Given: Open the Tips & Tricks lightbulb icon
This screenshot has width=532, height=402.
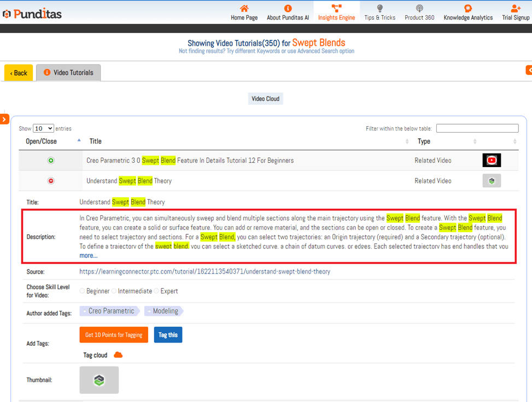Looking at the screenshot, I should pos(380,8).
